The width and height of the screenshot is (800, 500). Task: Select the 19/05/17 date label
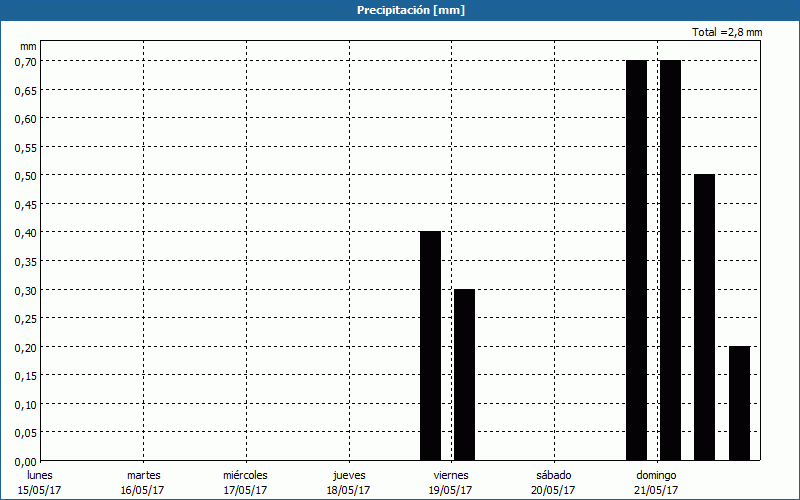pyautogui.click(x=450, y=490)
